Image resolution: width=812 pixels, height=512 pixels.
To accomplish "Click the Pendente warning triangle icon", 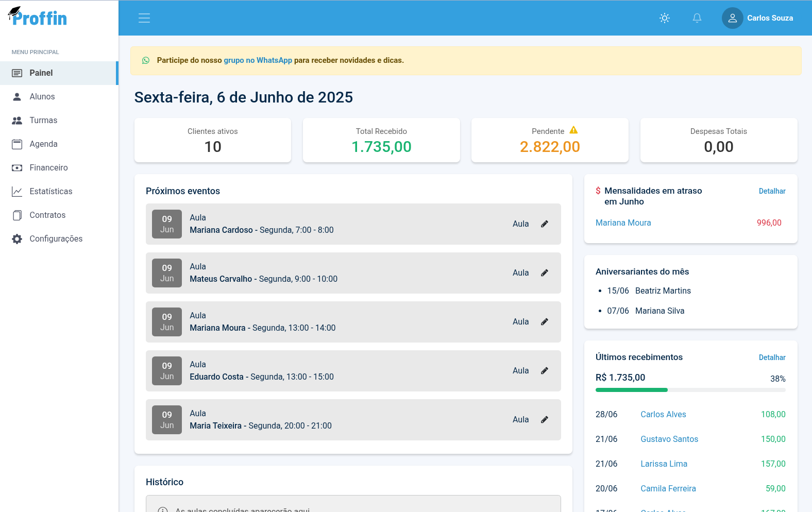I will tap(573, 130).
